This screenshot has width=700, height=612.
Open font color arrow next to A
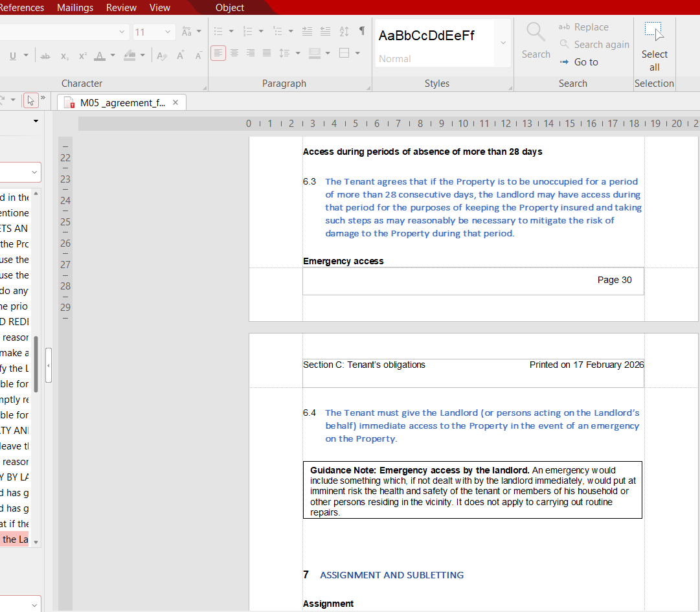(x=113, y=56)
